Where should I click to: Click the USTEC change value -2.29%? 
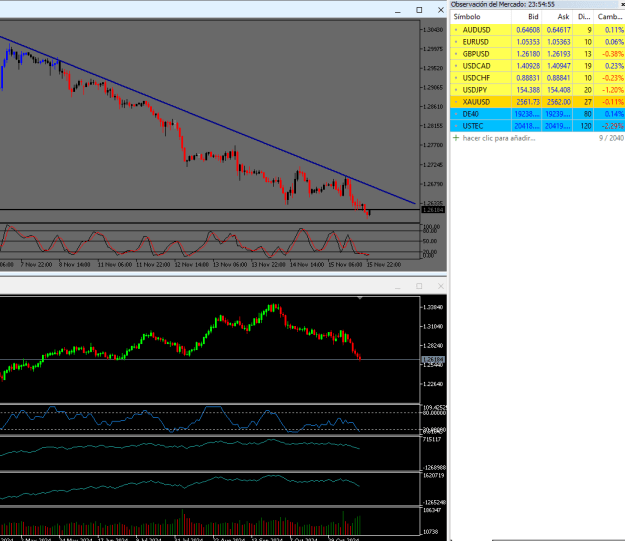click(612, 126)
